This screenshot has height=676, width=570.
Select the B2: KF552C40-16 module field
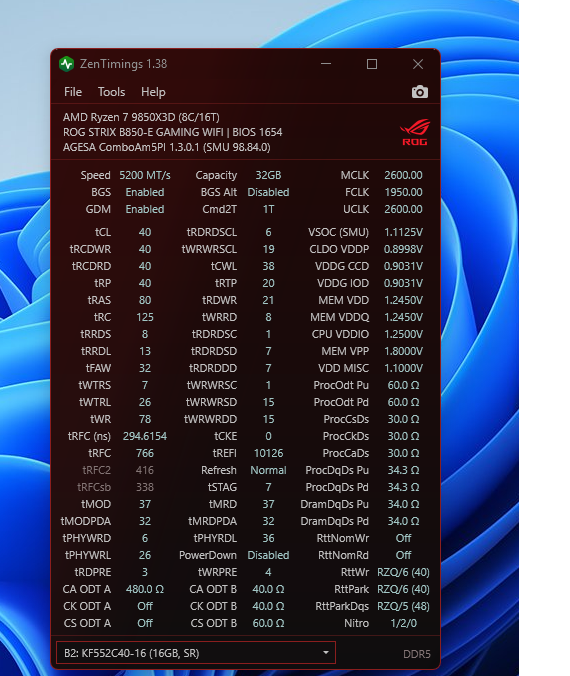pyautogui.click(x=196, y=653)
